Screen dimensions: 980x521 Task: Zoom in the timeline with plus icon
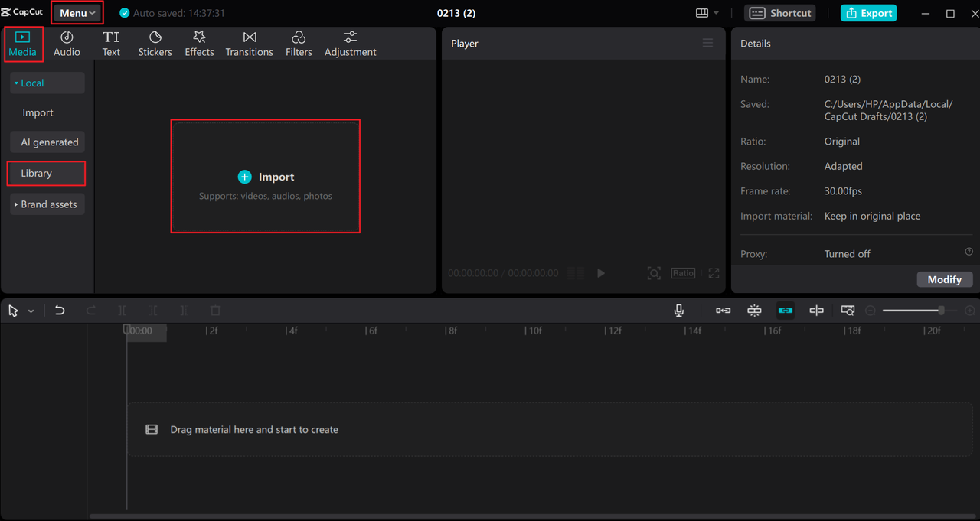point(969,311)
